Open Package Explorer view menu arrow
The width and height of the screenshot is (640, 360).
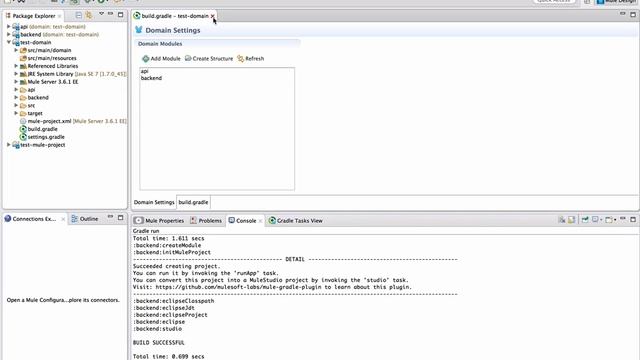point(101,14)
